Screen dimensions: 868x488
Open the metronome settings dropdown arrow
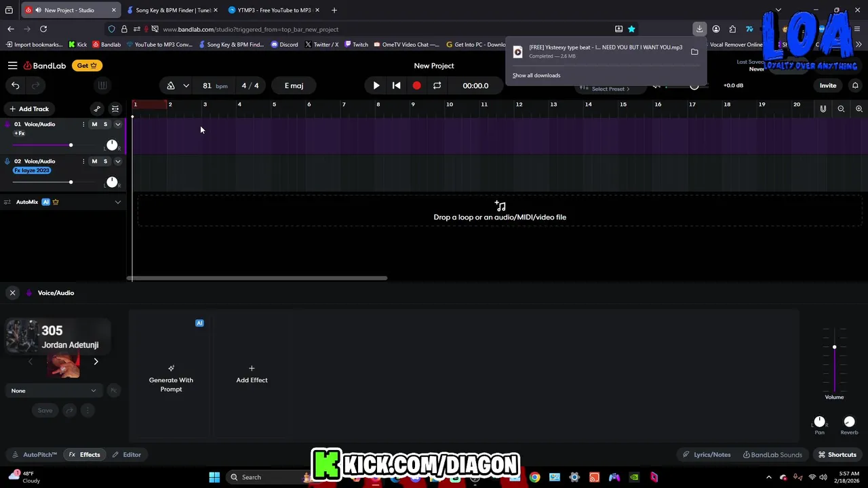(186, 85)
